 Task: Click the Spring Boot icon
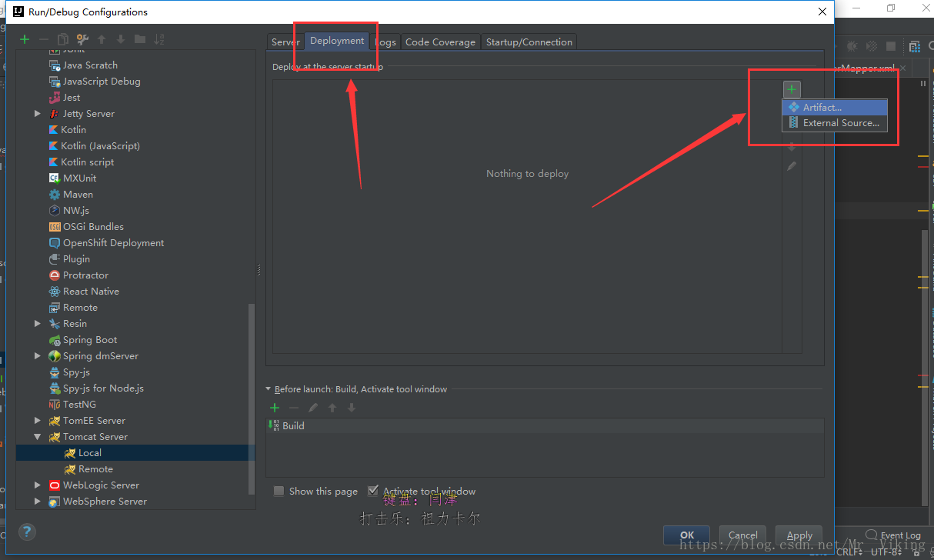[x=55, y=340]
